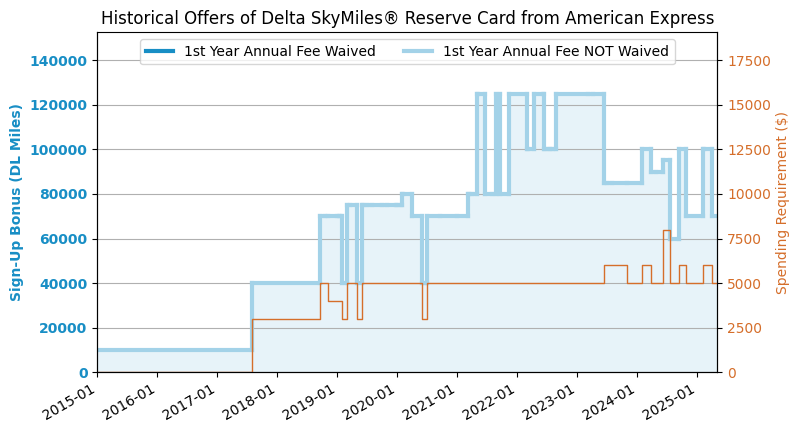Image resolution: width=800 pixels, height=433 pixels.
Task: Select the 100000 tick on the left axis
Action: click(x=61, y=150)
